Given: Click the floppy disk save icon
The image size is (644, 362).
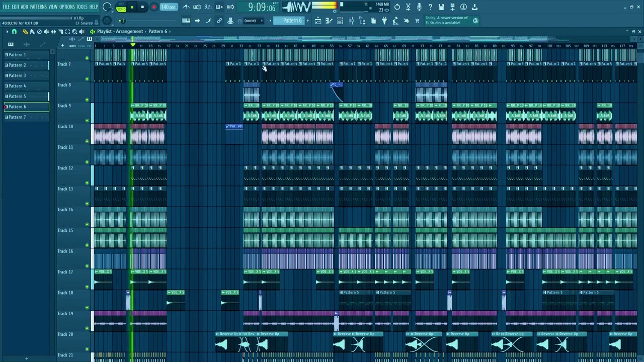Looking at the screenshot, I should [x=441, y=7].
